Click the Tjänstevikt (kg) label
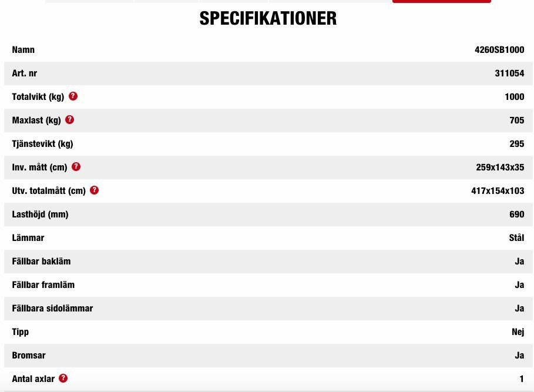The image size is (534, 392). click(x=42, y=144)
